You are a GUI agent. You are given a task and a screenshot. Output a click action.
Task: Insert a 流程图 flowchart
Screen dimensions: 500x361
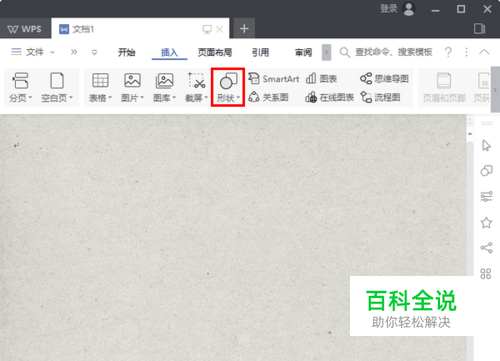pyautogui.click(x=380, y=97)
